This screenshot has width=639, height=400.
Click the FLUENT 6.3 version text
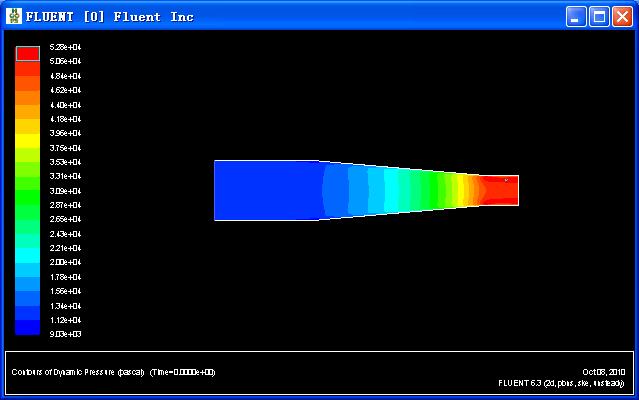560,383
